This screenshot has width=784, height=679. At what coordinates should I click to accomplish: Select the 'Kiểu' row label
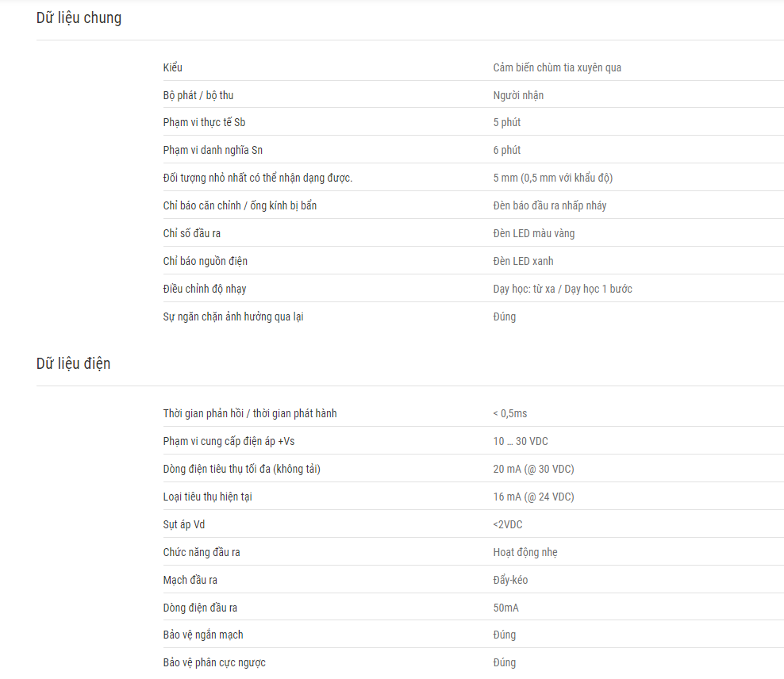coord(172,67)
